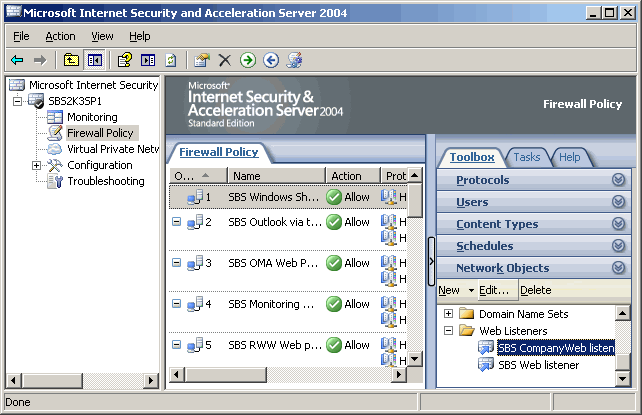Click the SBS Web listener icon
Image resolution: width=642 pixels, height=415 pixels.
[486, 365]
